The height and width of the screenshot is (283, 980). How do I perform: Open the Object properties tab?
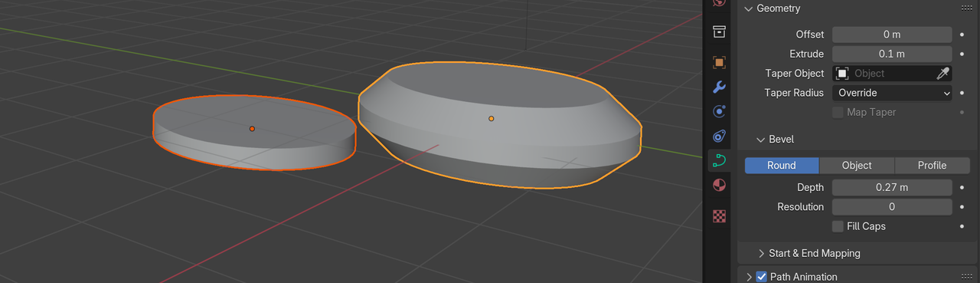pyautogui.click(x=719, y=62)
